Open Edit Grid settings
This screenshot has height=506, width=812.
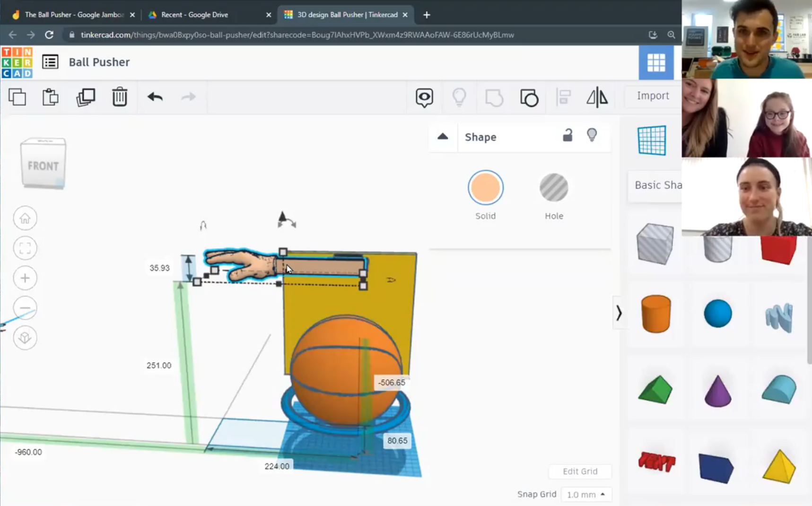(x=580, y=471)
